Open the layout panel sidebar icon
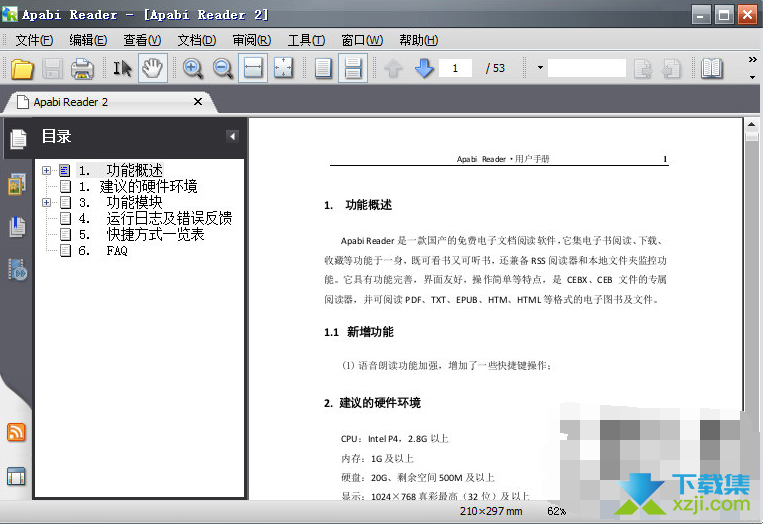 coord(16,476)
